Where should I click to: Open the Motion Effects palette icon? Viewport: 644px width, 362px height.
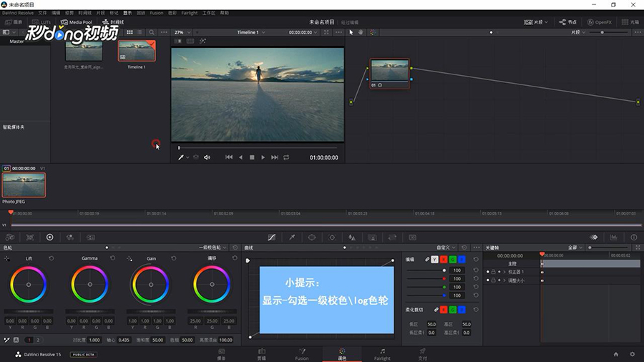click(91, 238)
